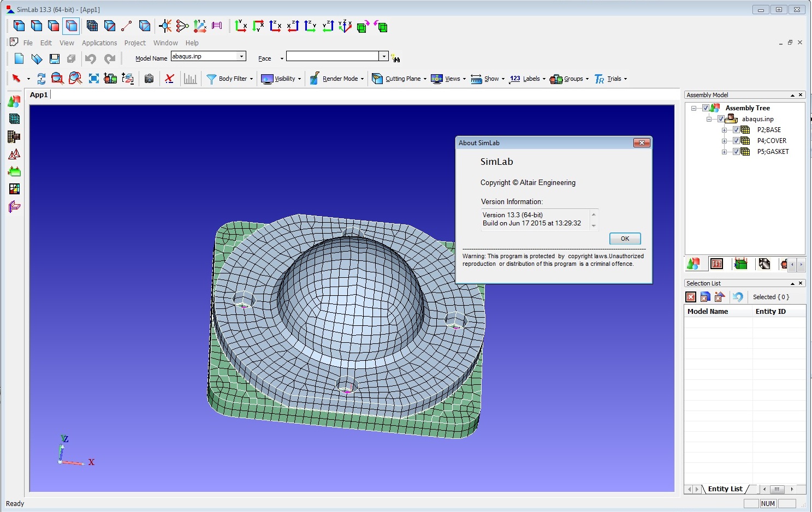812x512 pixels.
Task: Expand the P5;GASKET tree node
Action: coord(724,152)
